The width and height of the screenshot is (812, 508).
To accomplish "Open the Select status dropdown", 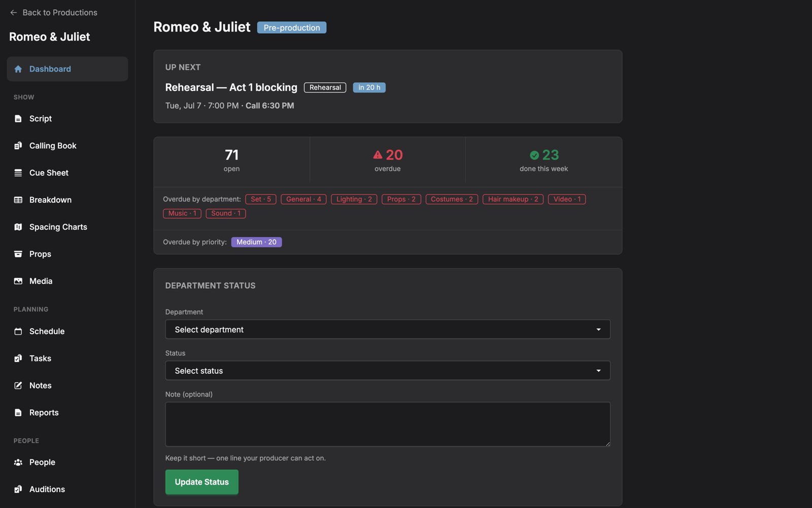I will pos(388,371).
